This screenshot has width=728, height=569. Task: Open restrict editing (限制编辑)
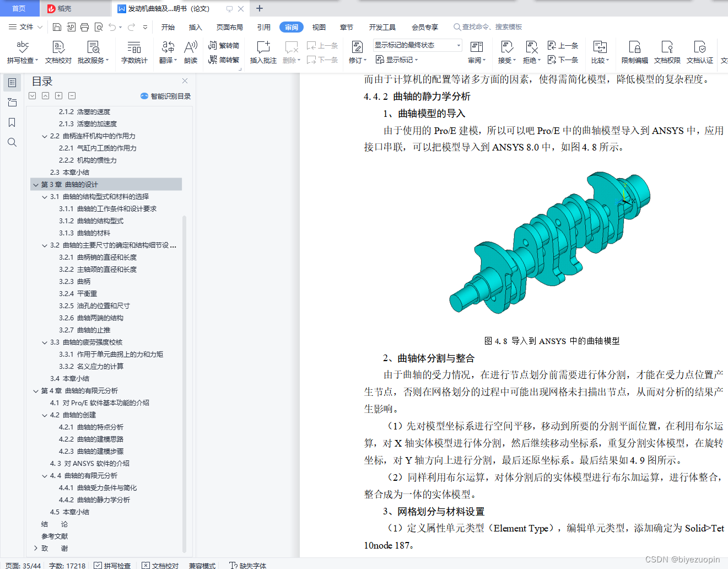[635, 52]
